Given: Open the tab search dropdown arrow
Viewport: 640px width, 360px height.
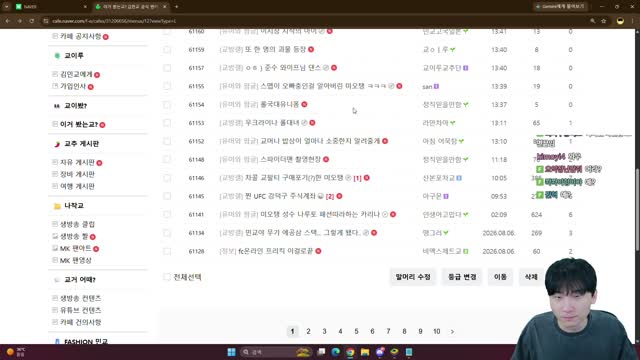Looking at the screenshot, I should (7, 7).
